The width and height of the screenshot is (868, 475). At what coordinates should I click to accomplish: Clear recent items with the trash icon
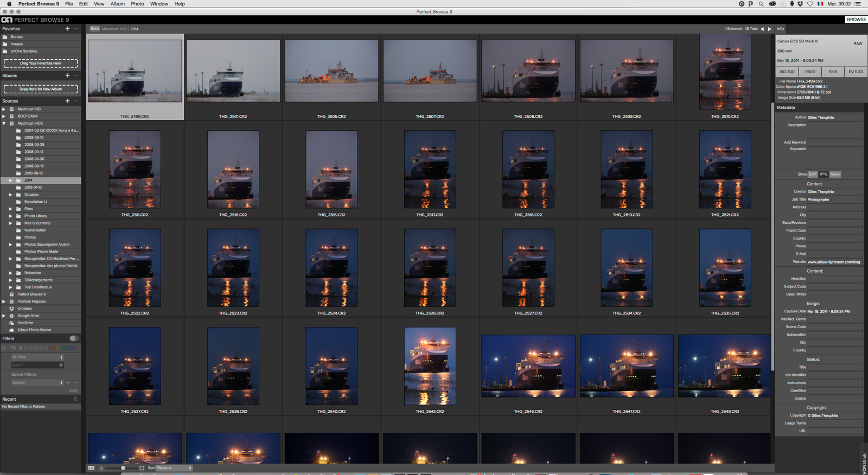[x=75, y=399]
